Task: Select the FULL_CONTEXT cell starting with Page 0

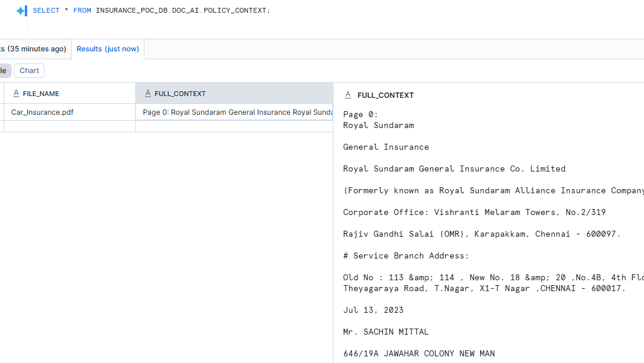Action: click(x=234, y=112)
